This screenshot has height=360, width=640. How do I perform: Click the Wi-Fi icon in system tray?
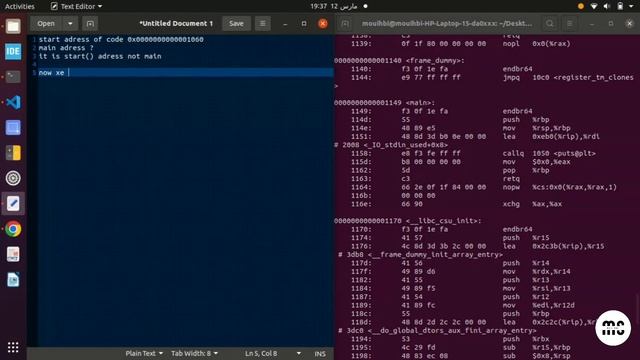(594, 6)
